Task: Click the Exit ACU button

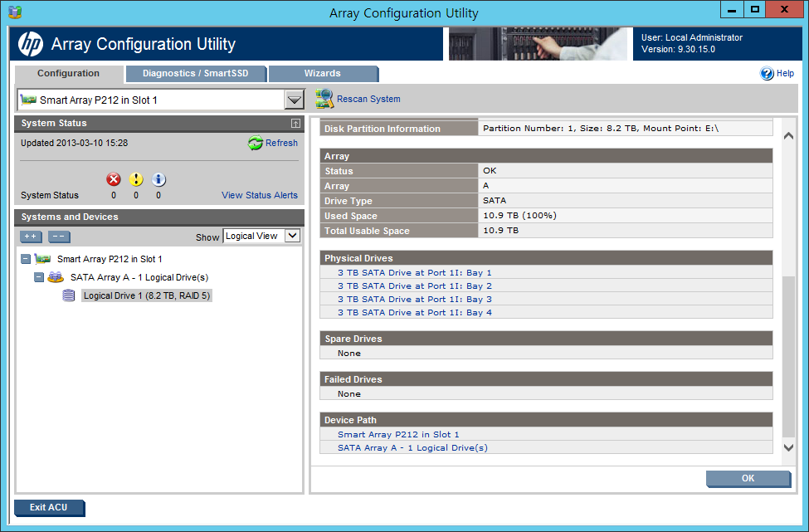Action: point(49,507)
